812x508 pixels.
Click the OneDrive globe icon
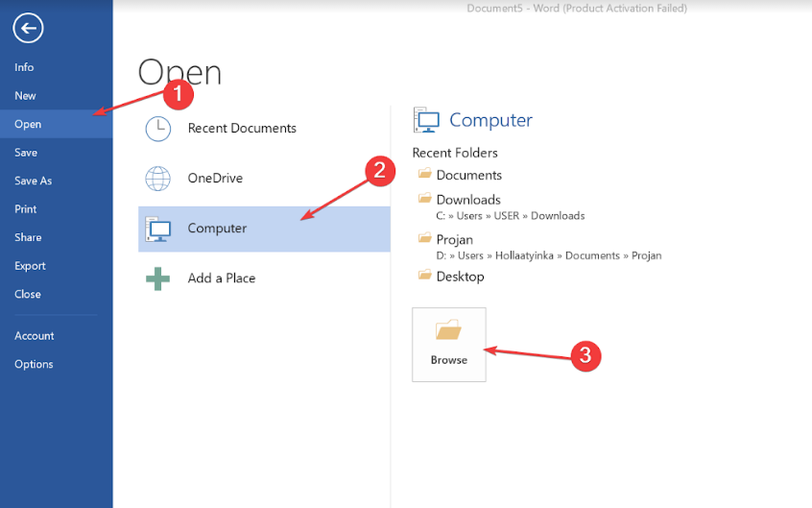158,179
